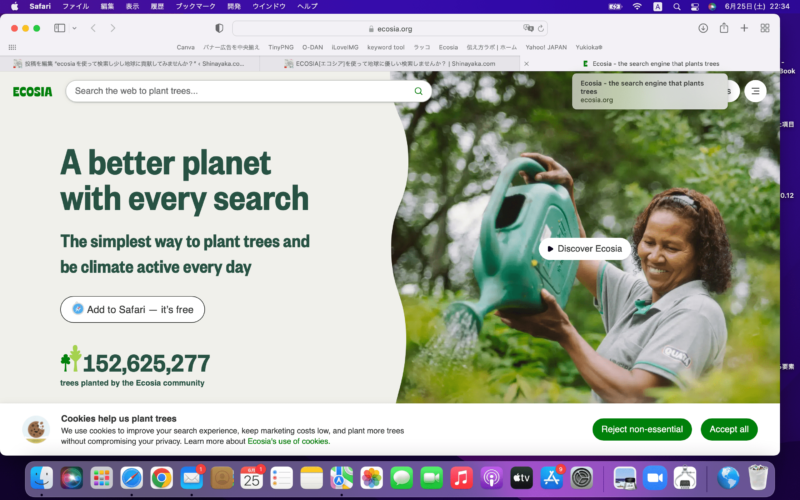Open Launchpad from the Dock
The image size is (800, 500).
pos(102,478)
